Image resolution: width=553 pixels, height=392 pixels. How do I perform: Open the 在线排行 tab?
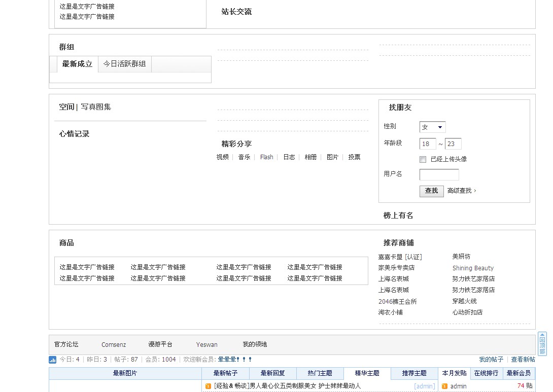[x=486, y=373]
